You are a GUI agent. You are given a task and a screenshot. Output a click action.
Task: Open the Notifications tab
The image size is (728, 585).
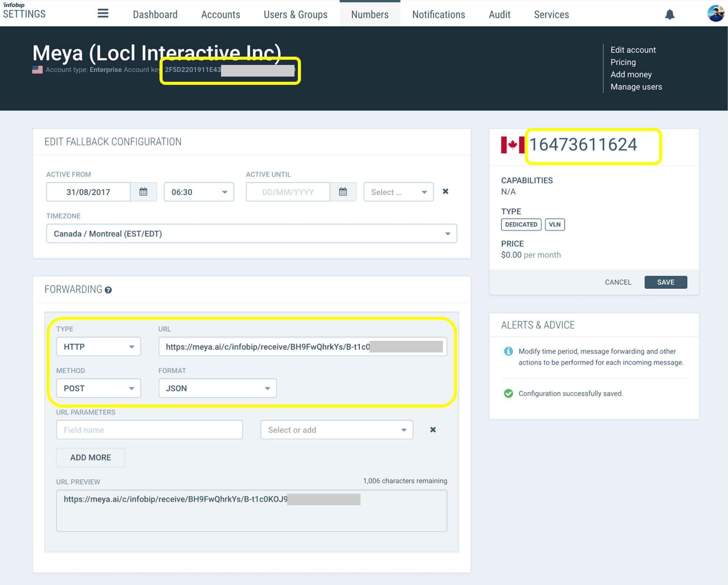pos(439,14)
